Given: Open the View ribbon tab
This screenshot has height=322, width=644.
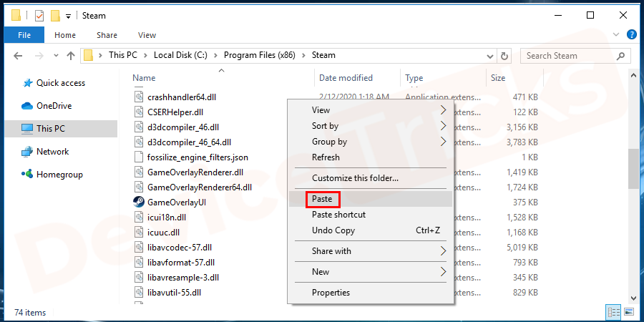Looking at the screenshot, I should click(147, 35).
